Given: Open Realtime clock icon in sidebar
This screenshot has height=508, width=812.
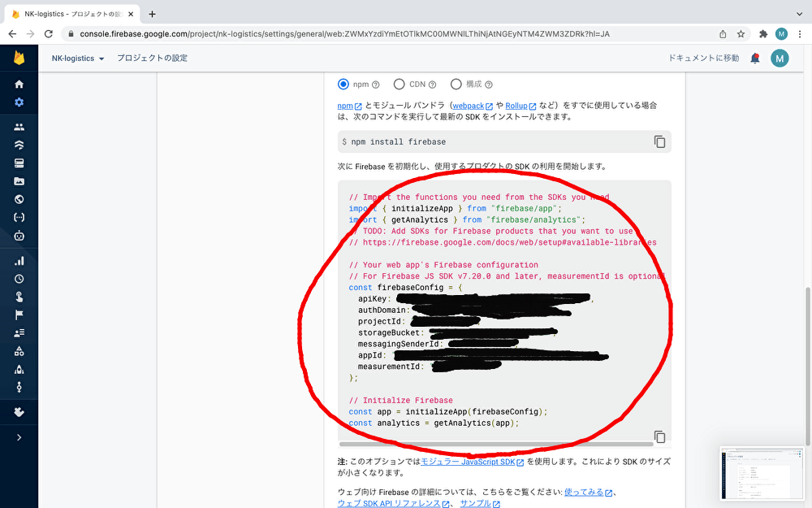Looking at the screenshot, I should click(19, 279).
